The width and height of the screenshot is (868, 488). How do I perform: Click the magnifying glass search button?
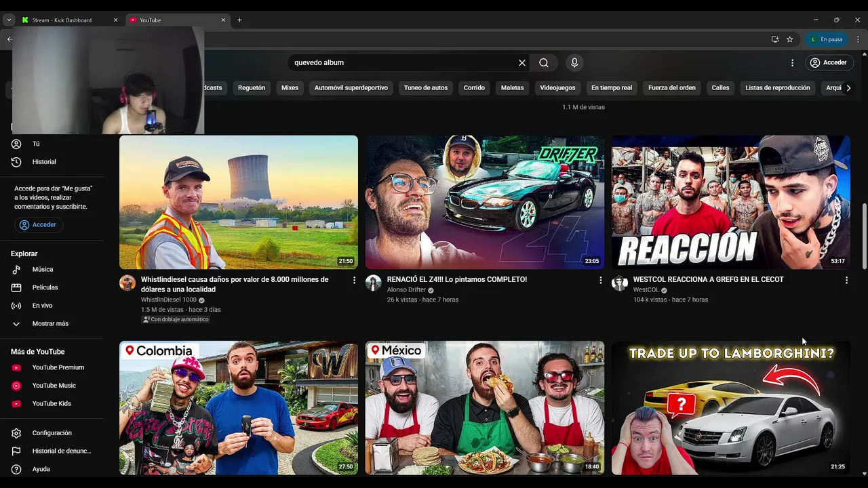point(544,62)
